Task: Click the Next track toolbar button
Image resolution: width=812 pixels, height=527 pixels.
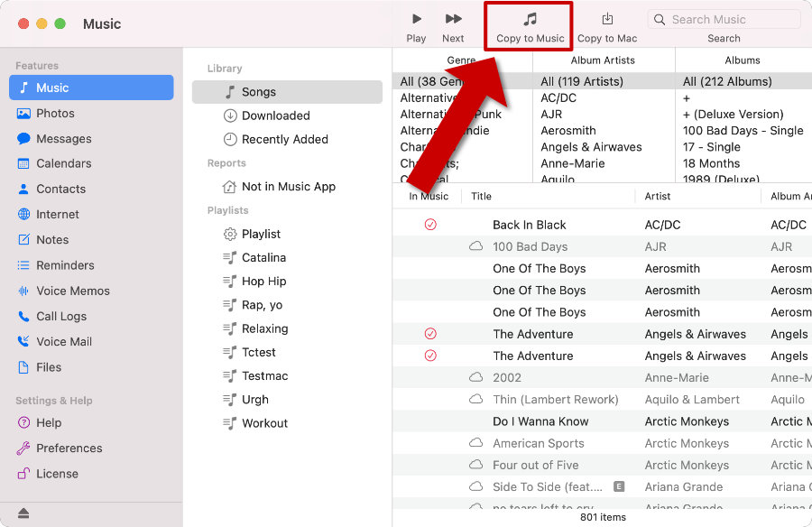Action: [x=453, y=28]
